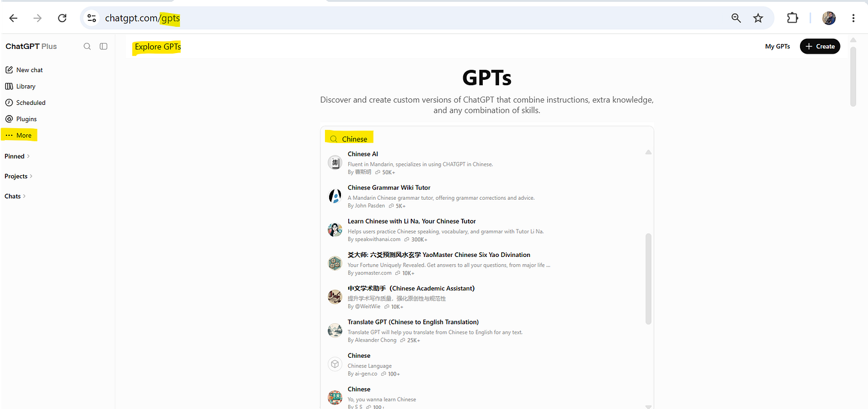Reload the chatgpt.com page

[62, 18]
